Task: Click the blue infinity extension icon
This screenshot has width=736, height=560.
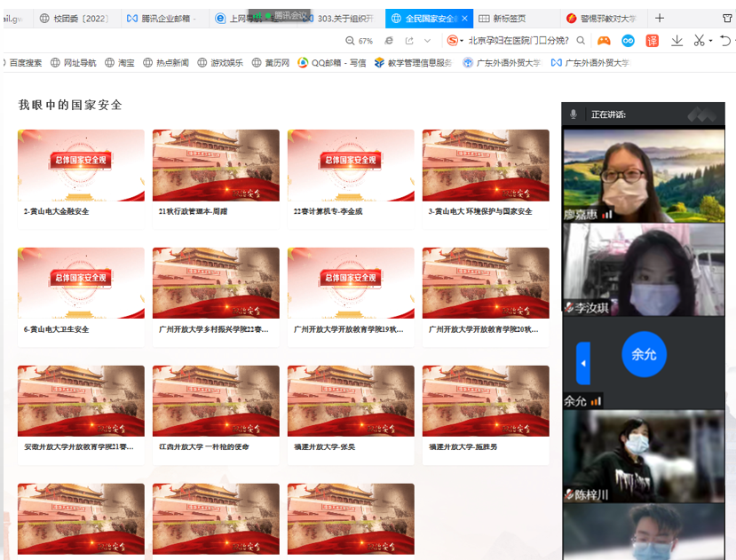Action: coord(629,41)
